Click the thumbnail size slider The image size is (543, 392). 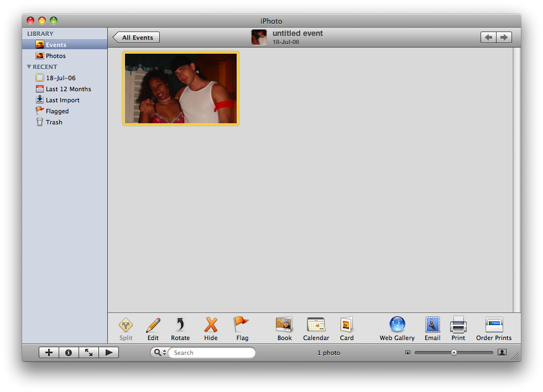point(453,352)
